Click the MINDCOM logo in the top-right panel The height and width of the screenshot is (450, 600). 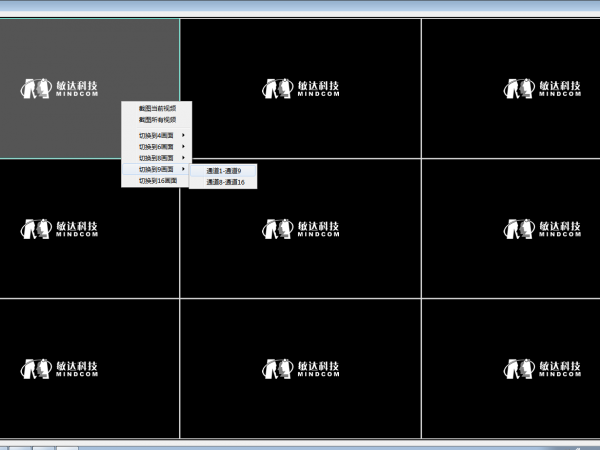click(x=541, y=89)
